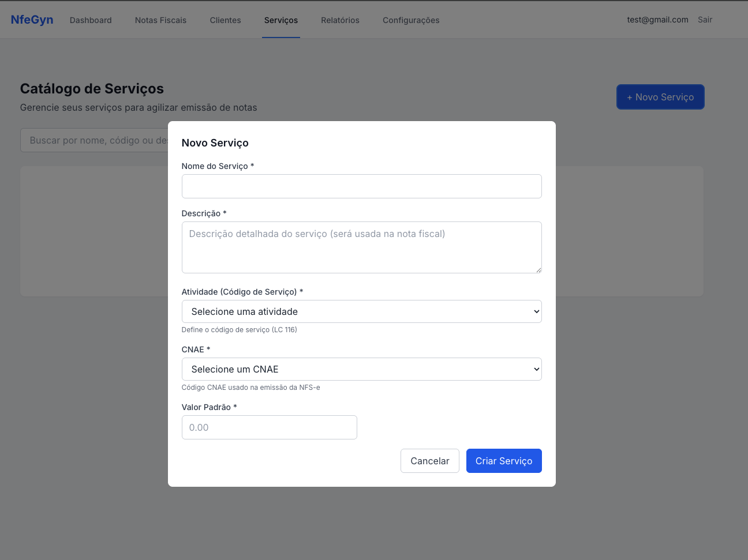The image size is (748, 560).
Task: Click the Nome do Serviço input
Action: (x=361, y=186)
